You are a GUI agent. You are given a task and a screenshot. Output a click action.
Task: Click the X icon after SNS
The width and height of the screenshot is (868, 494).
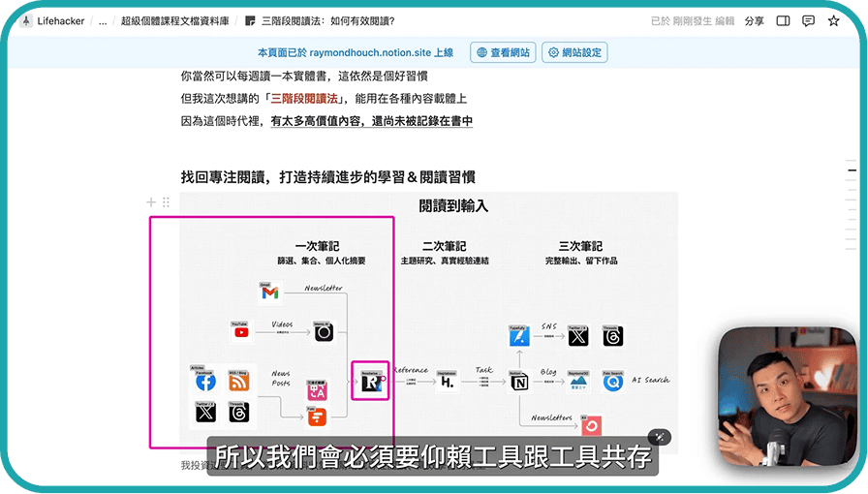[578, 335]
